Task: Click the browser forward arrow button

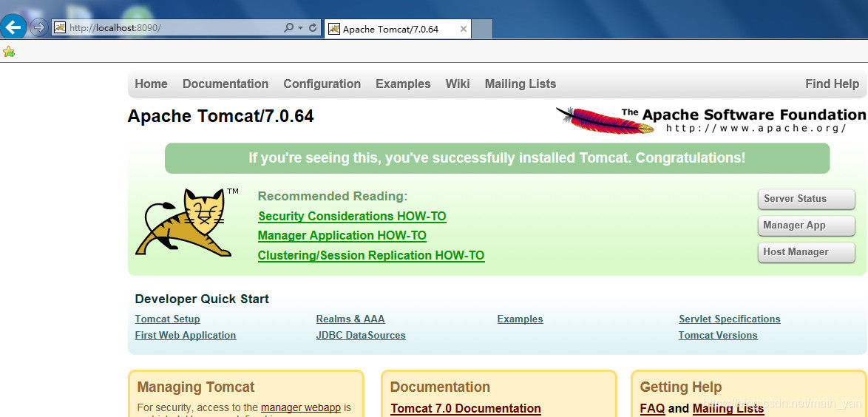Action: click(38, 27)
